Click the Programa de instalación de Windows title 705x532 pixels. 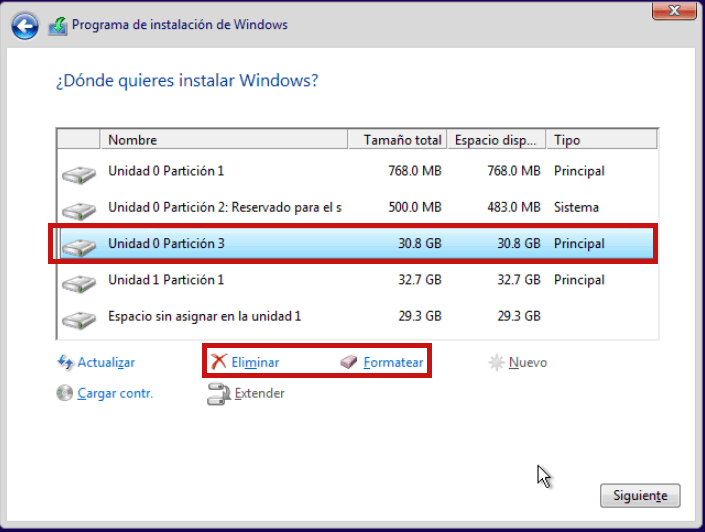click(x=180, y=25)
